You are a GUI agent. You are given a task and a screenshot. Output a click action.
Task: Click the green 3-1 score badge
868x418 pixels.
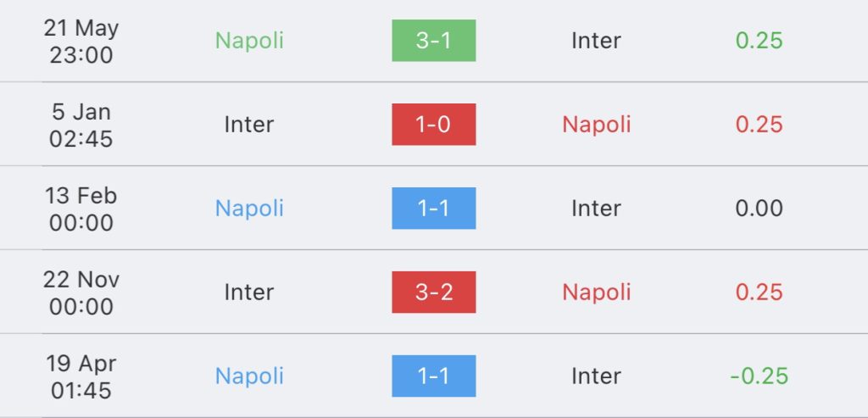coord(433,41)
